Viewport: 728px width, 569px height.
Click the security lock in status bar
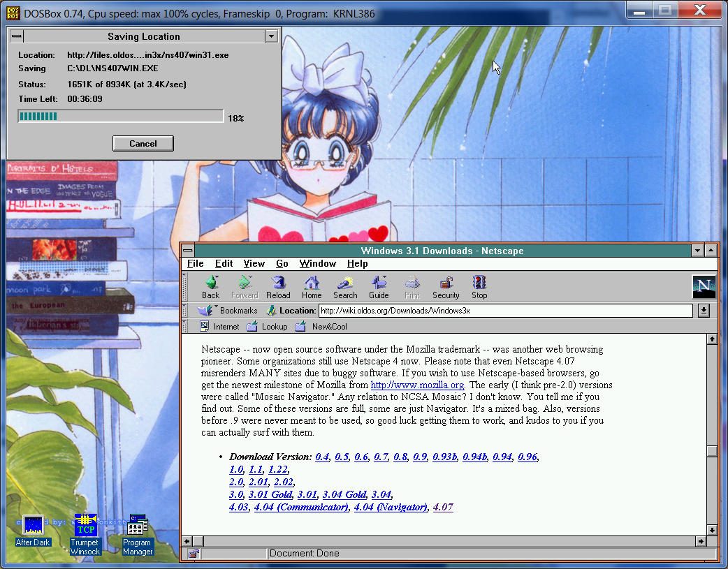pyautogui.click(x=194, y=553)
